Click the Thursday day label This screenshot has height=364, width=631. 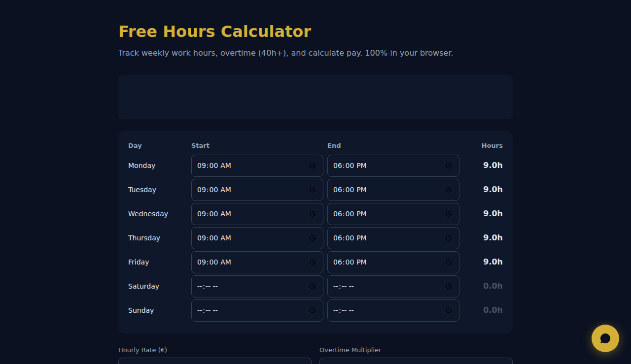click(x=144, y=238)
